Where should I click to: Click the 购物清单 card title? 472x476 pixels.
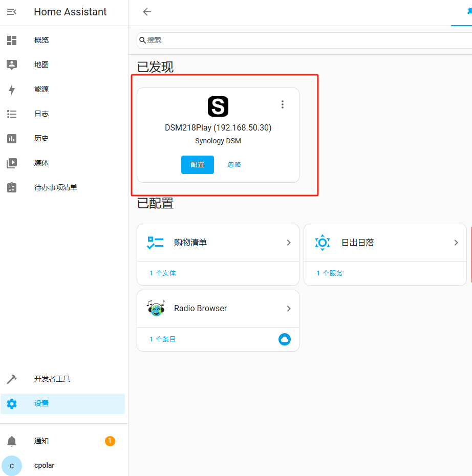190,243
